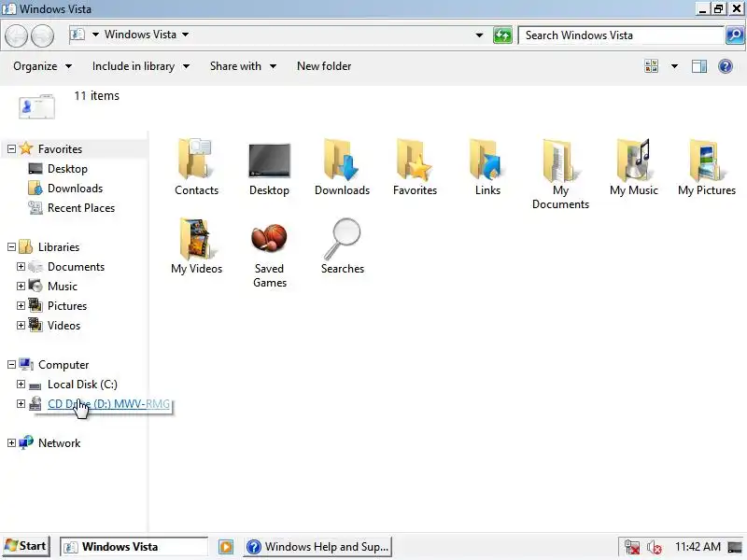Expand the Videos library node

[x=21, y=325]
